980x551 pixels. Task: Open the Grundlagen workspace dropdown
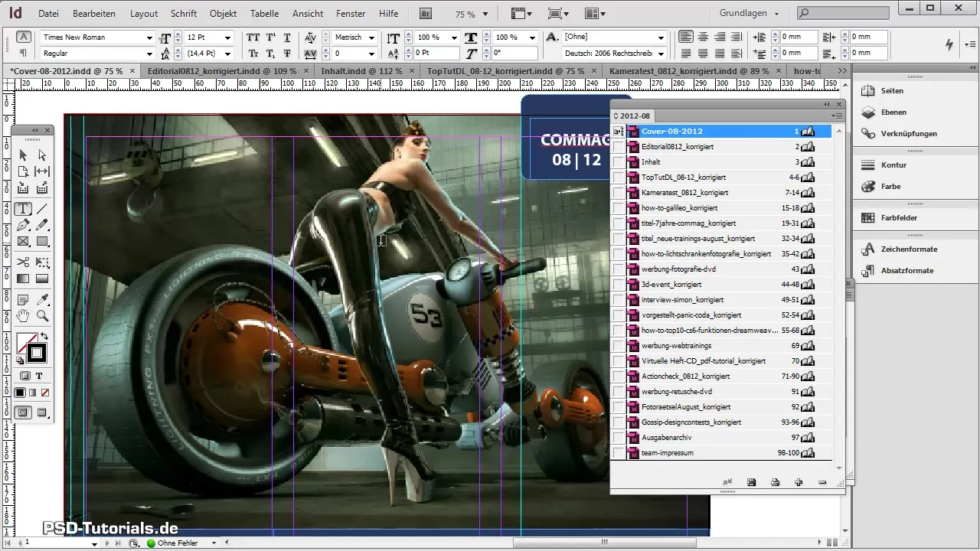(x=749, y=14)
